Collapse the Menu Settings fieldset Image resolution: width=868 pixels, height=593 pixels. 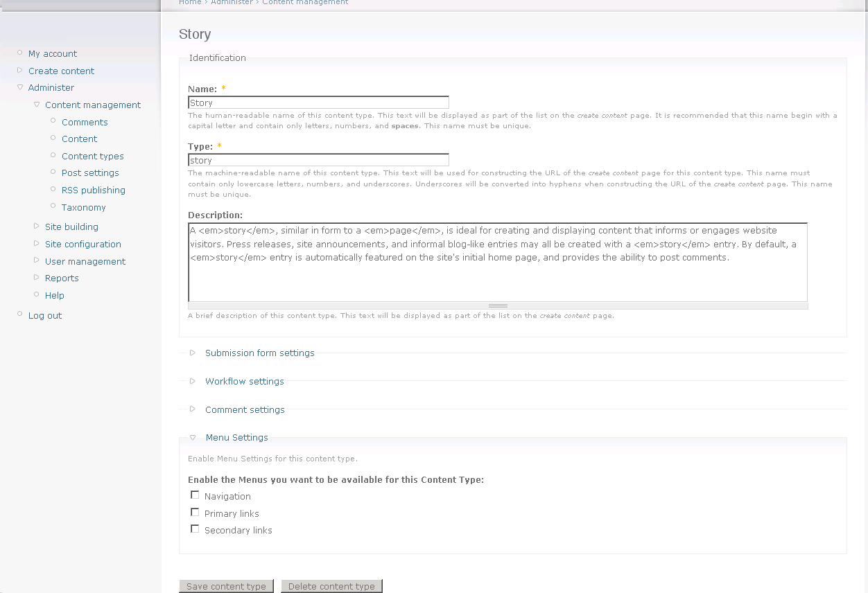pos(236,437)
